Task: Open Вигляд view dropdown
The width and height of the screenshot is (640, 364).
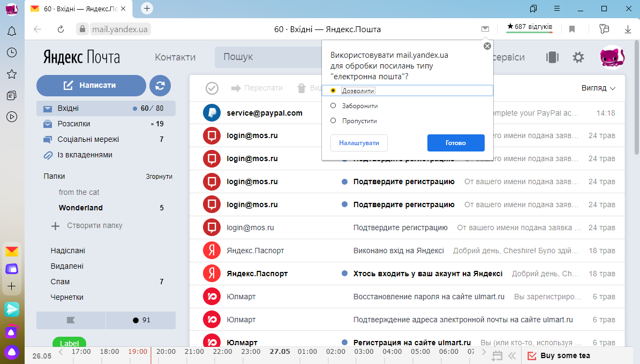Action: pyautogui.click(x=598, y=88)
